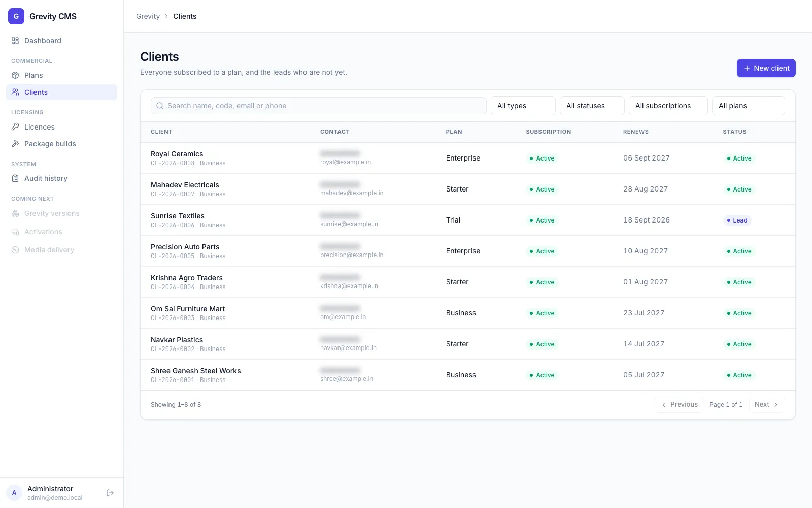Click the logout icon beside Administrator

pos(110,493)
